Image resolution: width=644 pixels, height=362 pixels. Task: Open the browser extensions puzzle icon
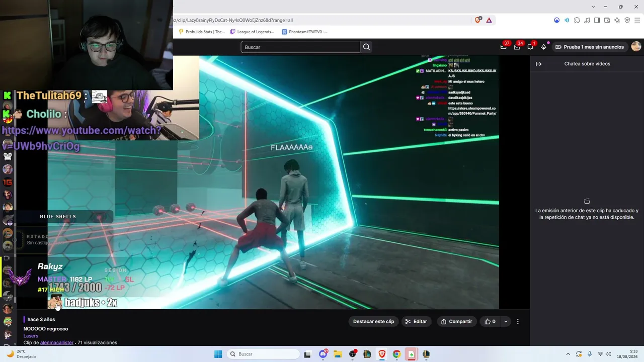point(577,20)
